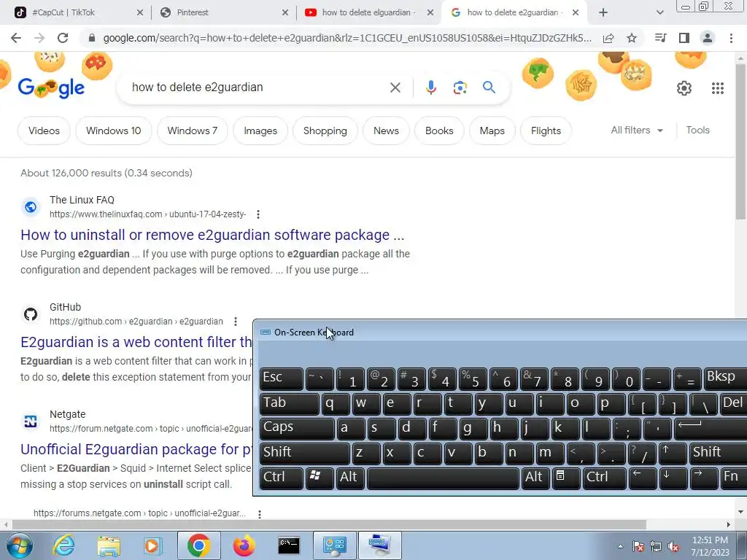Viewport: 747px width, 560px height.
Task: Show hidden system tray icons
Action: (620, 546)
